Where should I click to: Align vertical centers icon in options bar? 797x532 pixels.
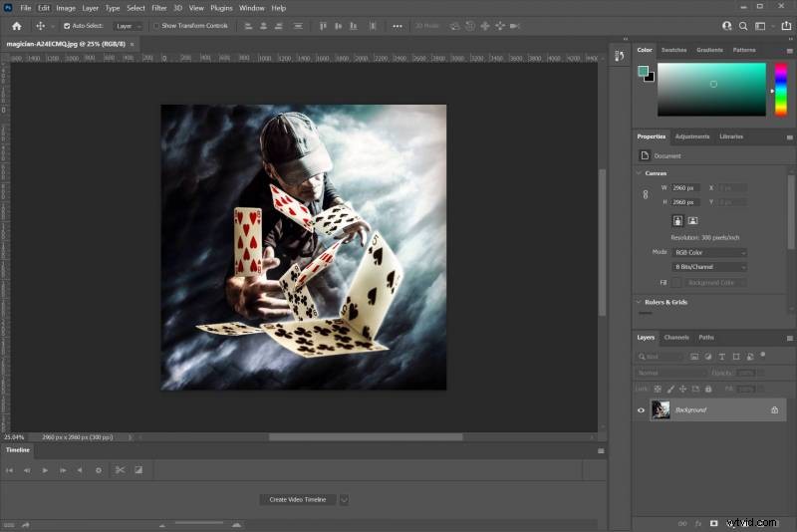pos(338,26)
